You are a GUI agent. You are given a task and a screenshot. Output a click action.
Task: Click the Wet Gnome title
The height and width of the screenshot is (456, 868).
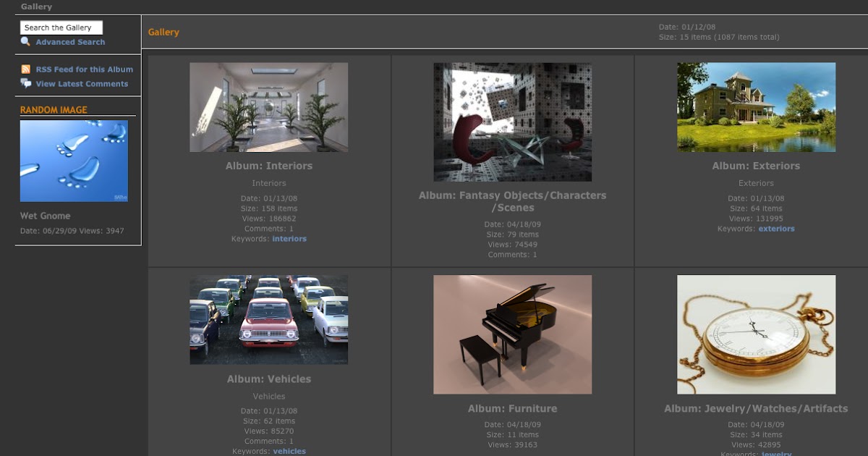[45, 216]
